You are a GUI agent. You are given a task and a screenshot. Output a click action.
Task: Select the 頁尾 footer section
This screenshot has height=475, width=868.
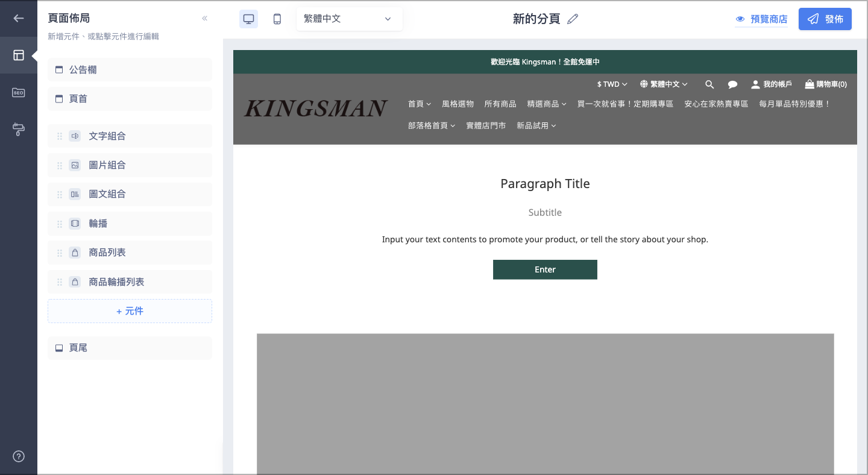130,348
